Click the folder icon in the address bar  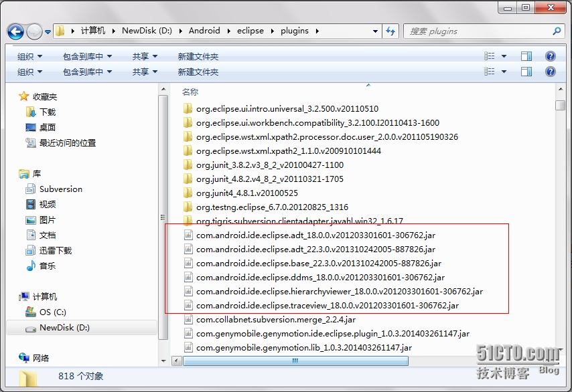pos(60,31)
